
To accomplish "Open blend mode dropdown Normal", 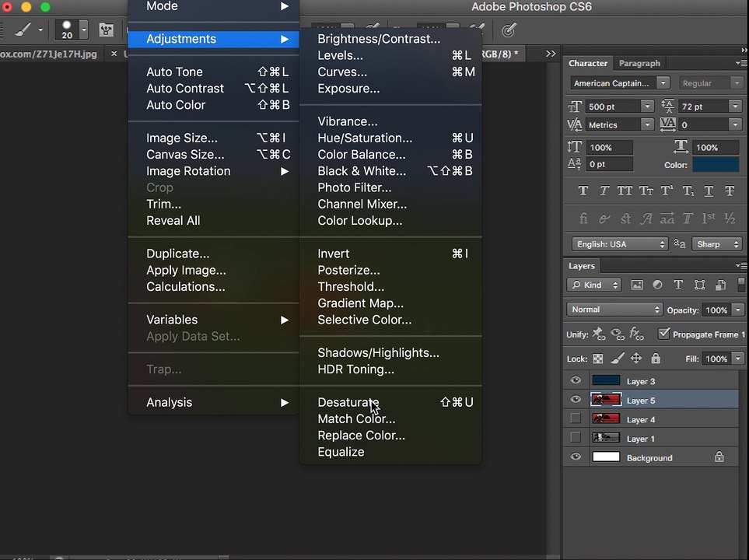I will click(614, 310).
